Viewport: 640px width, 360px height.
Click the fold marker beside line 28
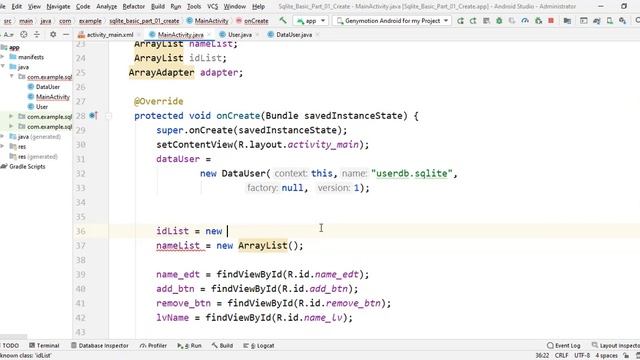(108, 116)
